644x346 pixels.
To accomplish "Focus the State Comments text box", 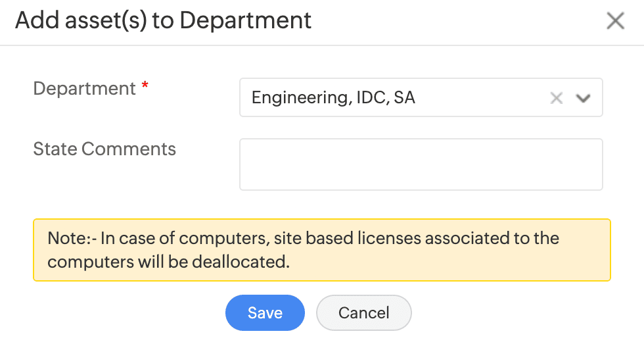I will 421,164.
